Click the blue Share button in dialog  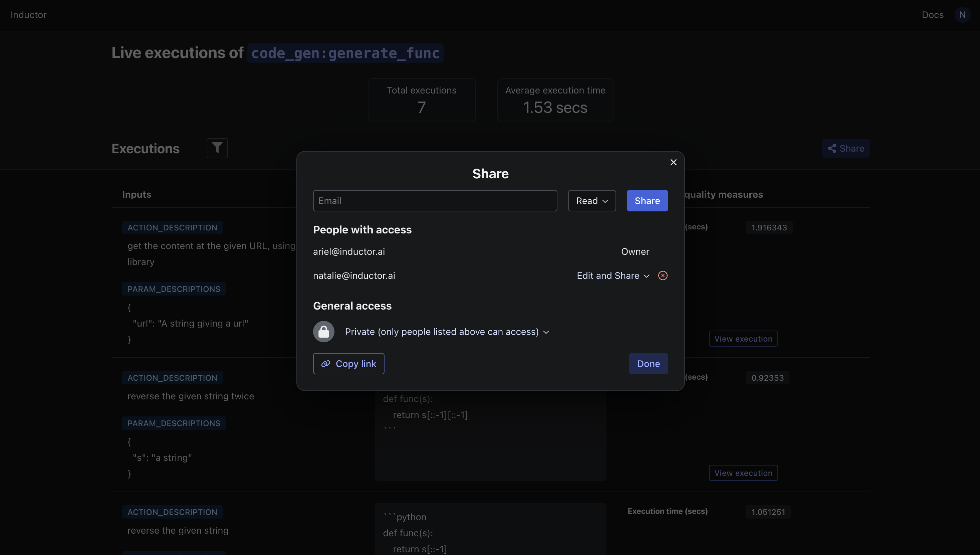(x=647, y=201)
